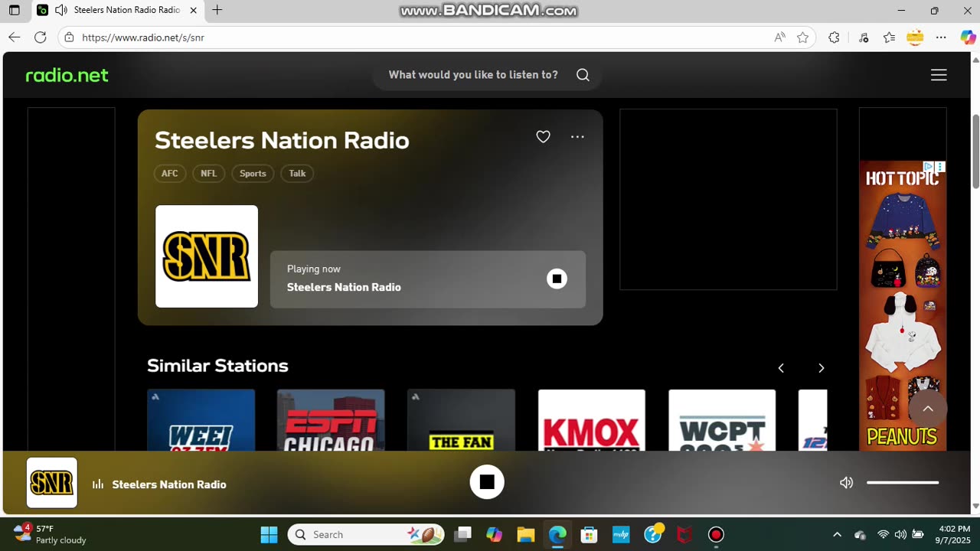
Task: Mute the tab via the tab speaker icon
Action: [x=60, y=10]
